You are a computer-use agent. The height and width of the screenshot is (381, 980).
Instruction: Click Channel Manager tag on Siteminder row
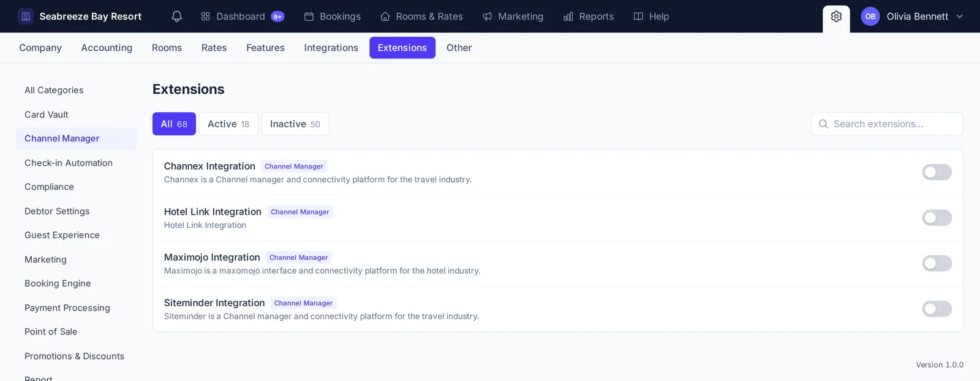click(x=303, y=303)
